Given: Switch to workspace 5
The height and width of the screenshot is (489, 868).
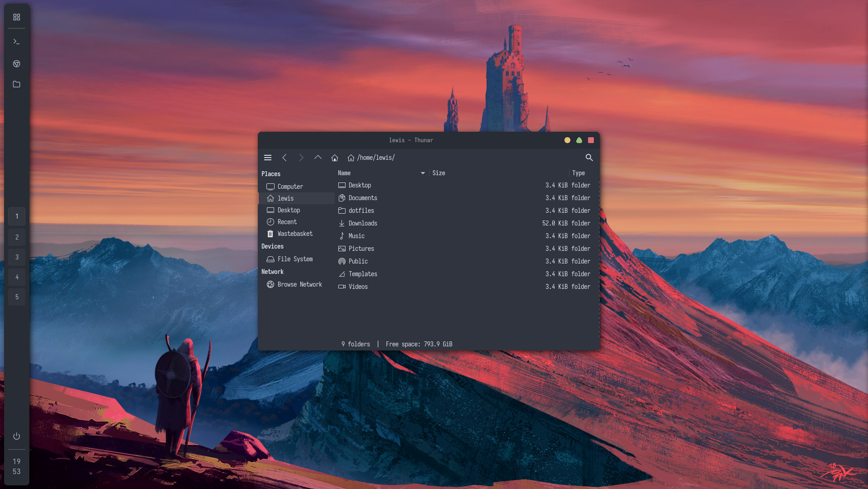Looking at the screenshot, I should pos(17,297).
